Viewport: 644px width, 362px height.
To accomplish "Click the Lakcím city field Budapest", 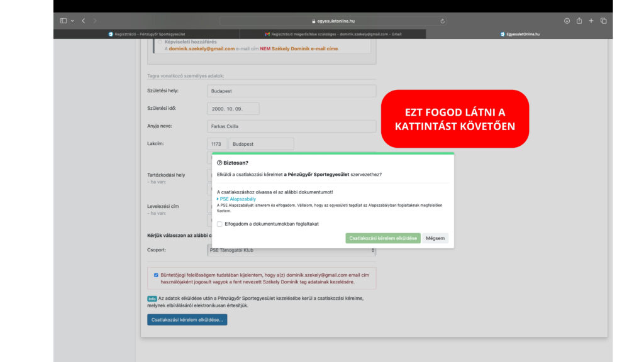I will [261, 144].
